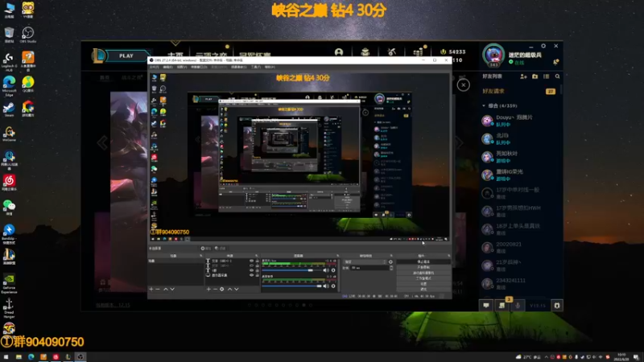Open the second OBS menu bar item

[x=168, y=67]
